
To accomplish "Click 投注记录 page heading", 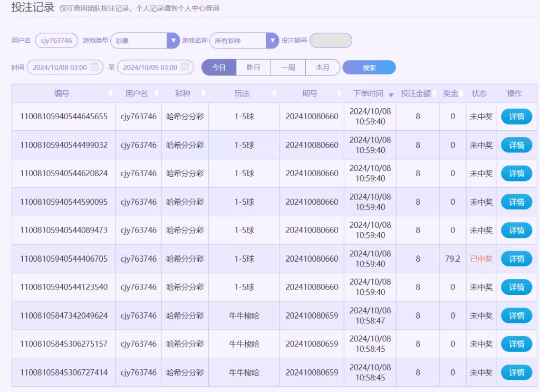I will click(33, 7).
